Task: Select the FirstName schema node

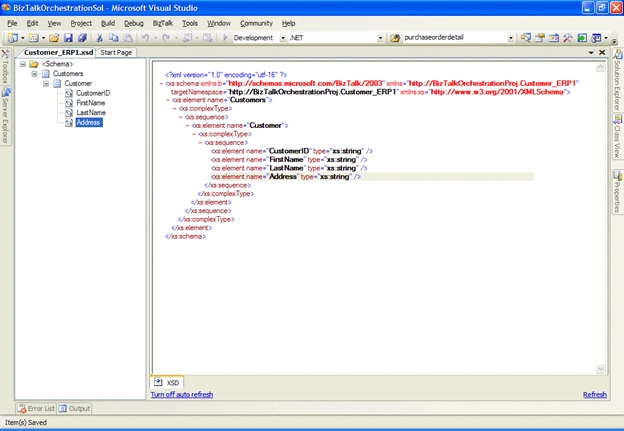Action: [x=91, y=103]
